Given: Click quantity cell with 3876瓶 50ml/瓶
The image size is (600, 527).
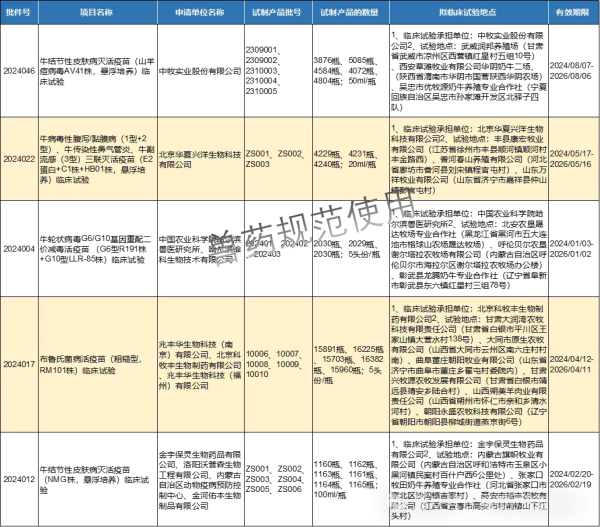Looking at the screenshot, I should tap(351, 71).
